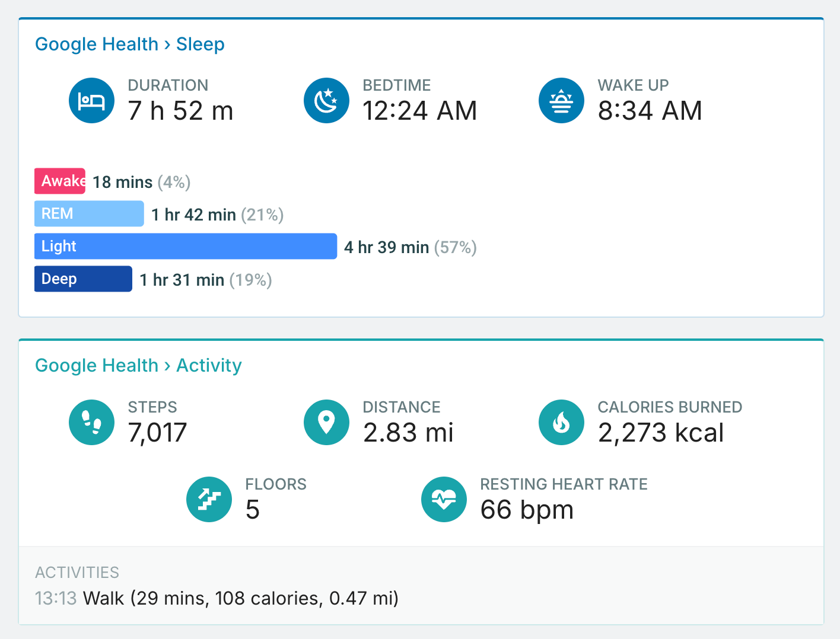Click the 2,273 kcal calories value

point(661,433)
